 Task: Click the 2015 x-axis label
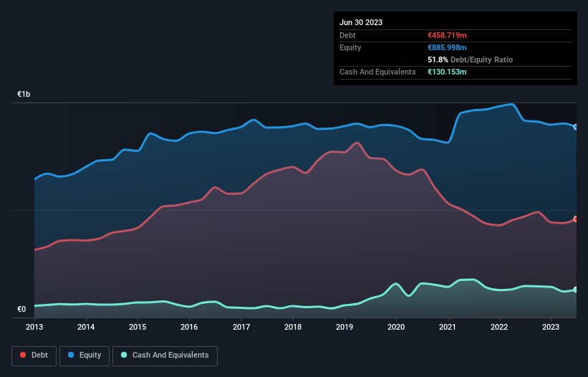click(x=138, y=327)
